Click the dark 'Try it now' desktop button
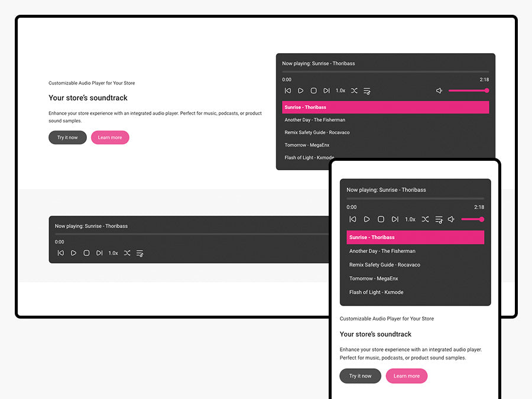The width and height of the screenshot is (532, 399). click(67, 138)
